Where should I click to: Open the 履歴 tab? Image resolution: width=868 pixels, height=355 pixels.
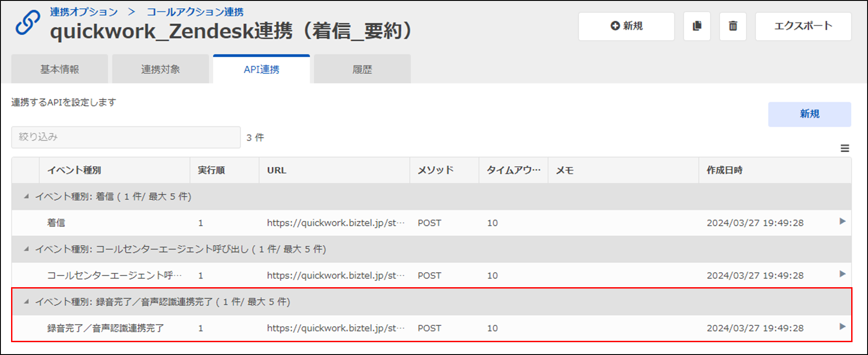coord(363,69)
